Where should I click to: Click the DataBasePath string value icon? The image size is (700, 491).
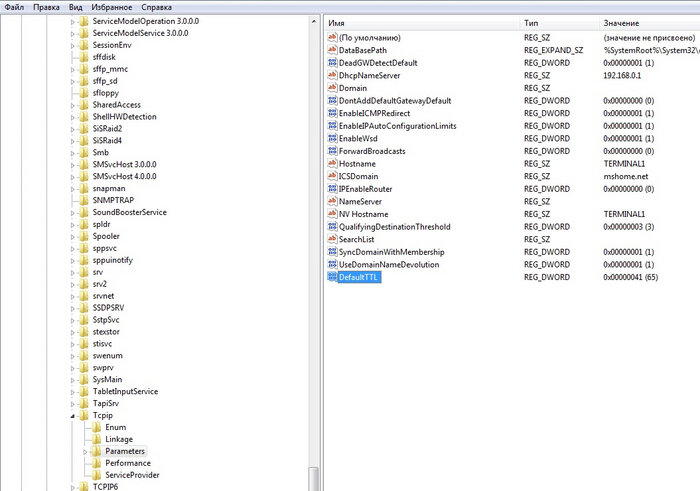332,50
